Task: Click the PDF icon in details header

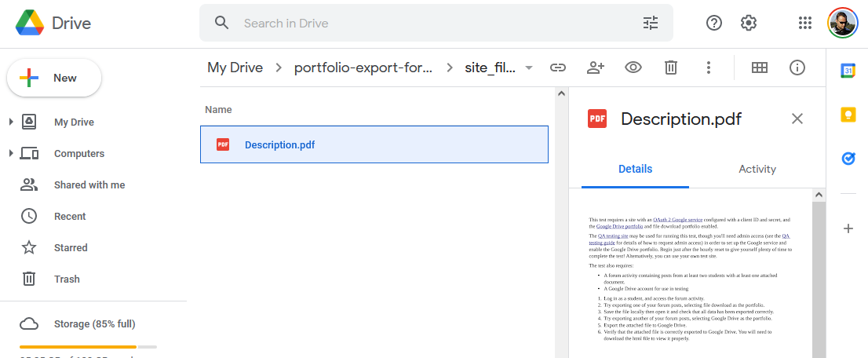Action: [x=597, y=119]
